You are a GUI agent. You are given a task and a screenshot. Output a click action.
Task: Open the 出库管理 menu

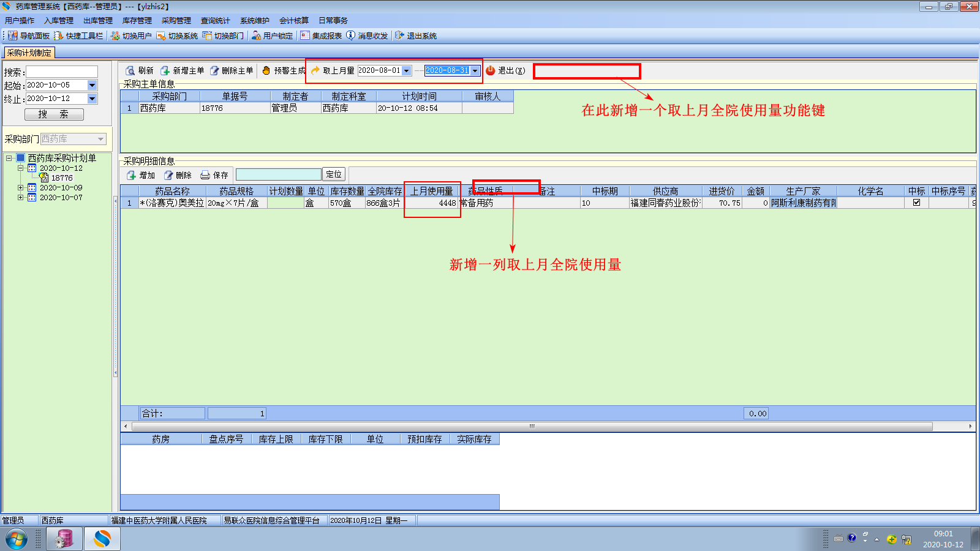tap(98, 21)
